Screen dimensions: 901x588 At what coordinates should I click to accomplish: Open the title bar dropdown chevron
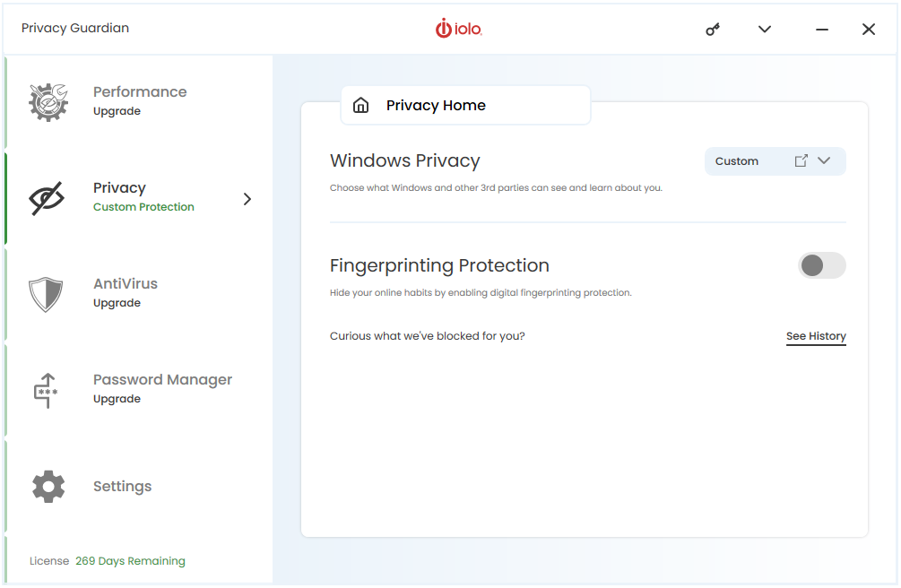(x=764, y=30)
